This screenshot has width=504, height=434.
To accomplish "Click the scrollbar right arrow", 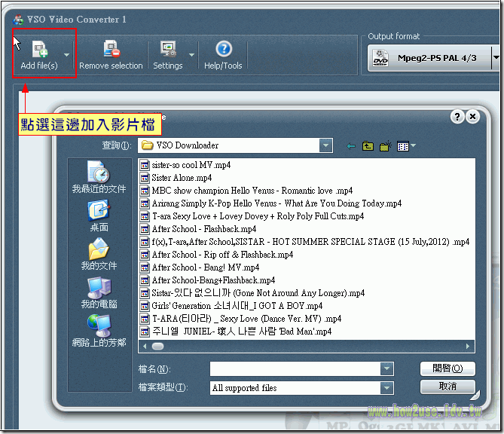I will click(468, 347).
